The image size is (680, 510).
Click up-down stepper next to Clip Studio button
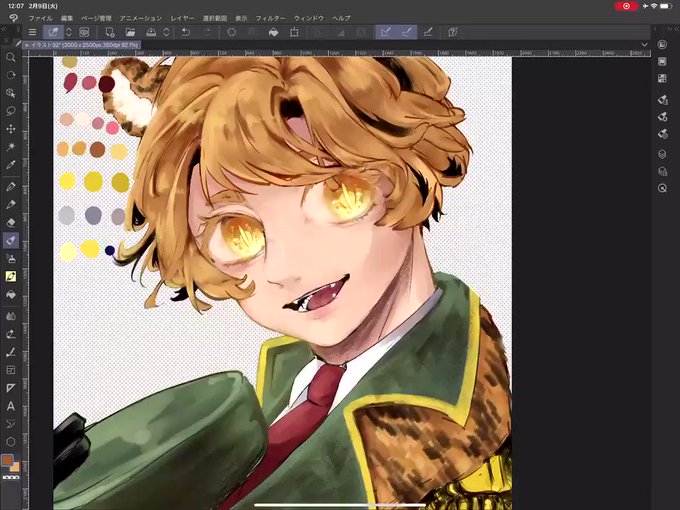[x=69, y=32]
